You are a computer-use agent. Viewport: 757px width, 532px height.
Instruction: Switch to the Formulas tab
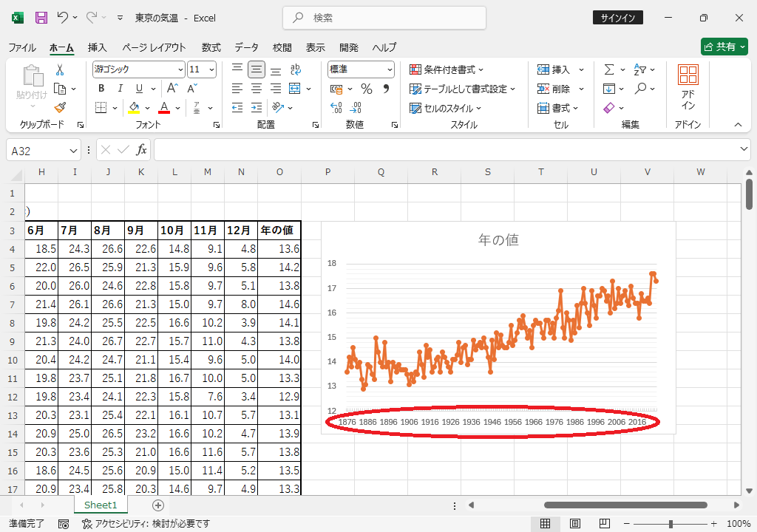tap(211, 47)
